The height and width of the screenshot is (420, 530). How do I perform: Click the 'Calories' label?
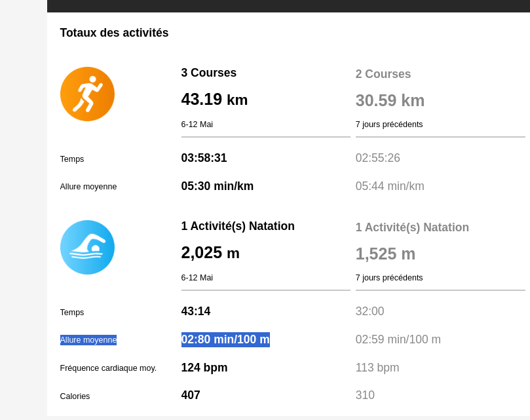(75, 396)
